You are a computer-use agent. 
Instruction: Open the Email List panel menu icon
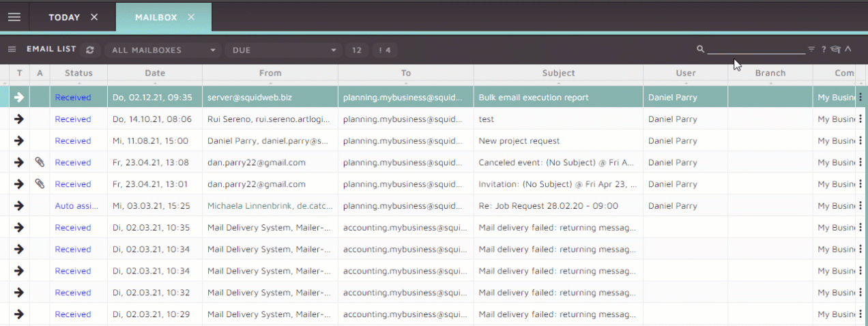(x=12, y=49)
